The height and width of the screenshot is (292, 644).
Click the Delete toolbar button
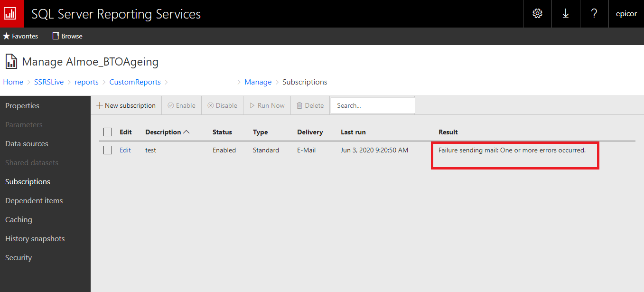[x=310, y=105]
